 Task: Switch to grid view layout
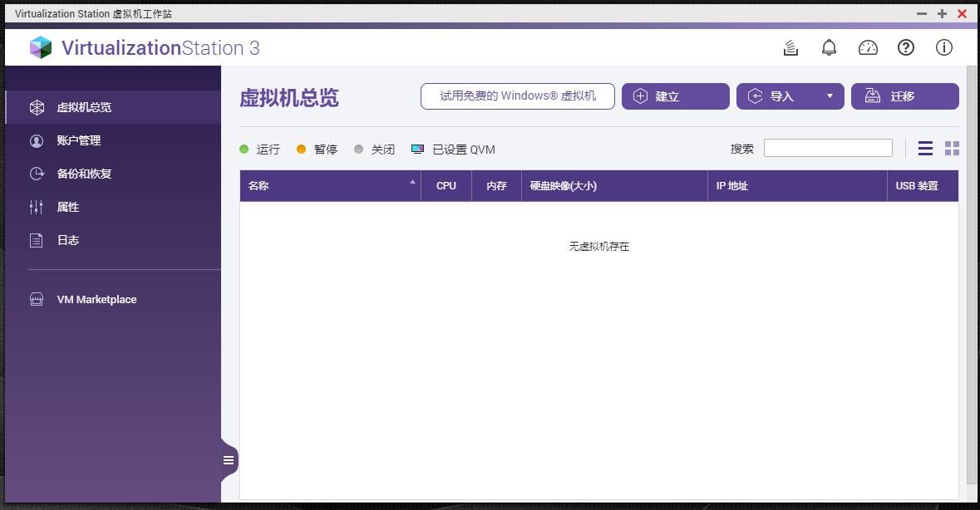tap(952, 148)
